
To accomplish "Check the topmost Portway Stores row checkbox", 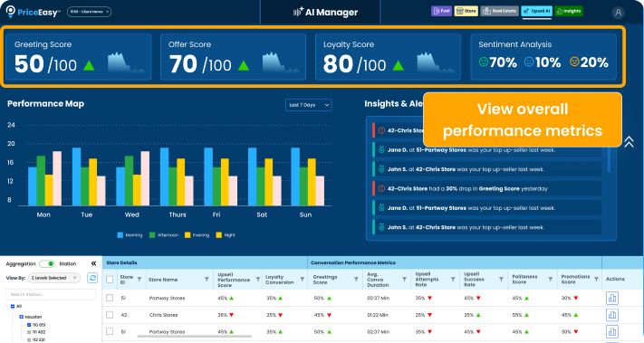I will click(x=110, y=298).
